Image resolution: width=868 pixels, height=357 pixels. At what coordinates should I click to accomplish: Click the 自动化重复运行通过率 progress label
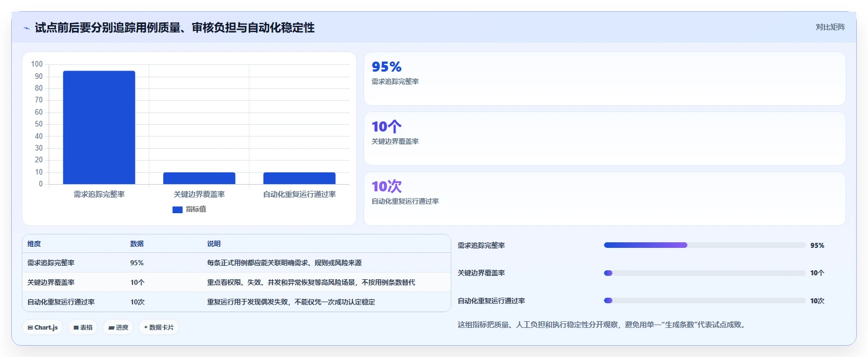pos(492,301)
